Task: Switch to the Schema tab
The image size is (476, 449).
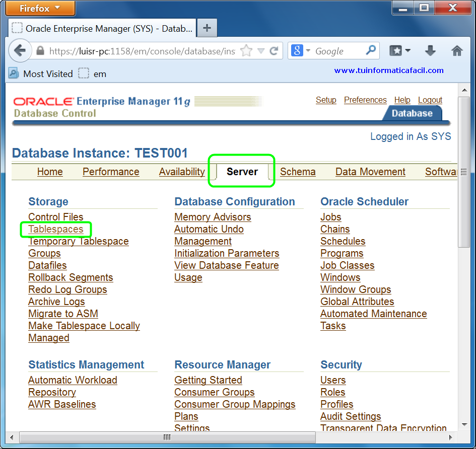Action: click(x=298, y=172)
